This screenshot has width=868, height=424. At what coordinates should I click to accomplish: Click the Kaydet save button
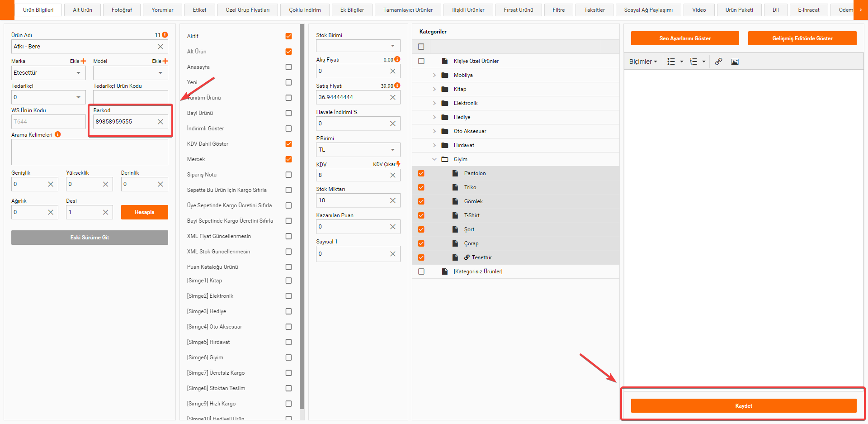point(744,406)
